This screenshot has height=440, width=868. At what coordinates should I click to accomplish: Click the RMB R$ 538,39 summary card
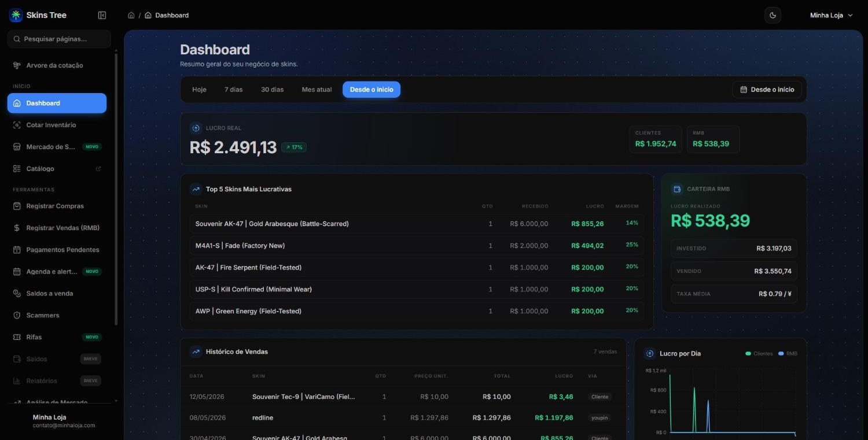pyautogui.click(x=713, y=139)
